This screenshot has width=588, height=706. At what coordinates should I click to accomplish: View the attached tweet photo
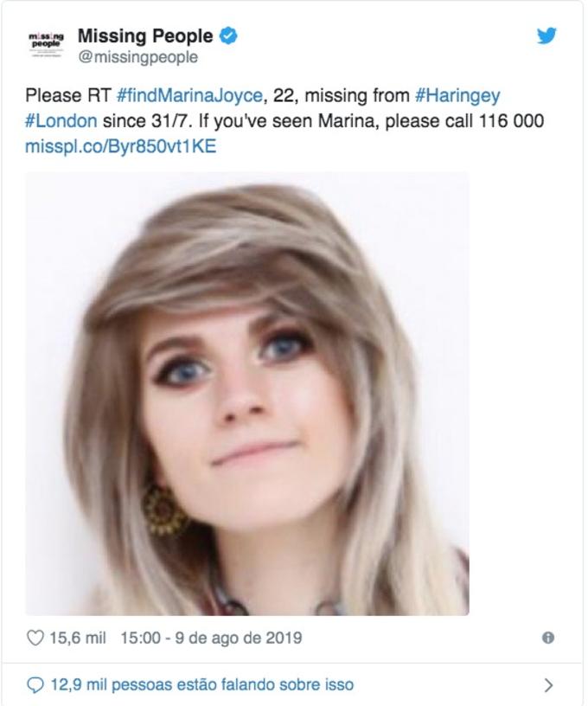[x=247, y=394]
